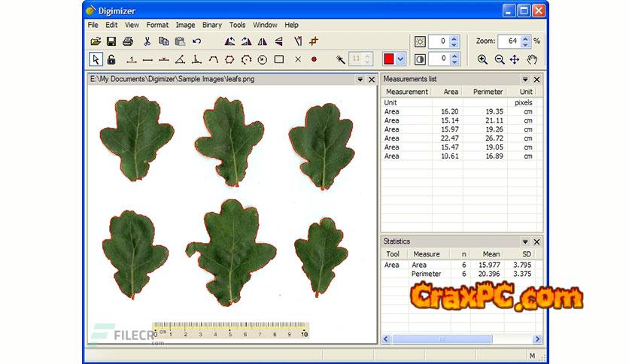Click the Open file folder icon
Viewport: 629px width, 364px height.
pyautogui.click(x=96, y=41)
